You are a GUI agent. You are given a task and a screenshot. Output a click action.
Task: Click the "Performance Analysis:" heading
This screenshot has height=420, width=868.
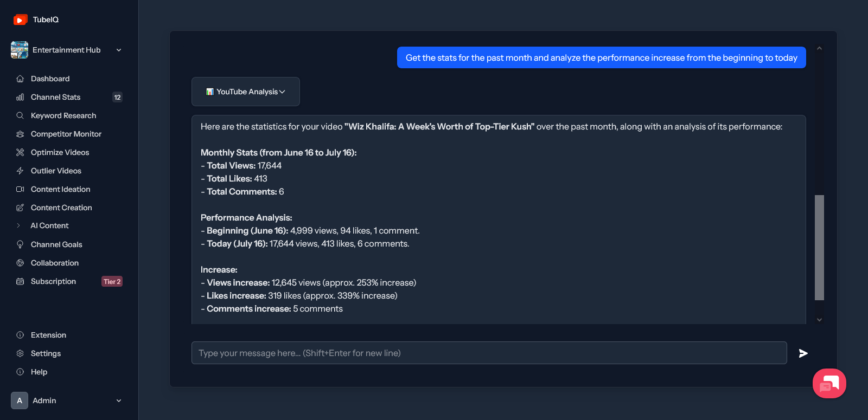(246, 218)
